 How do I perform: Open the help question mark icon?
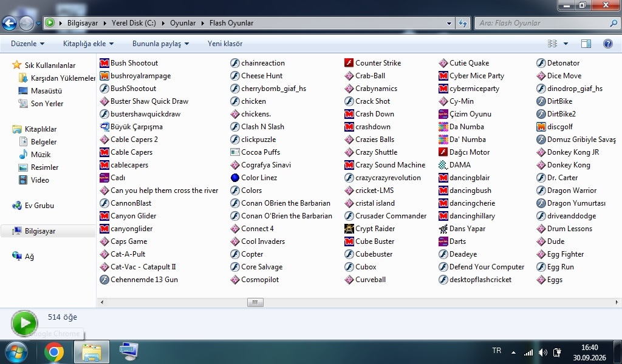click(607, 44)
